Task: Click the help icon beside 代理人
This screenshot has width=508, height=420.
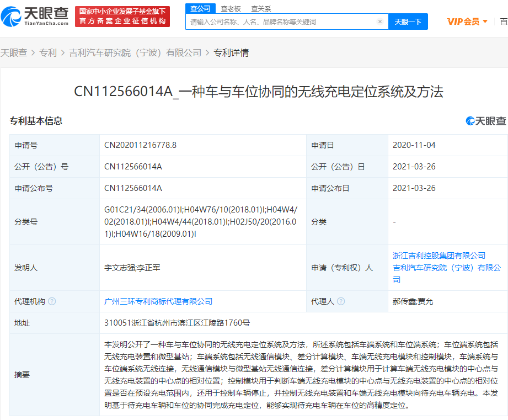Action: point(341,301)
